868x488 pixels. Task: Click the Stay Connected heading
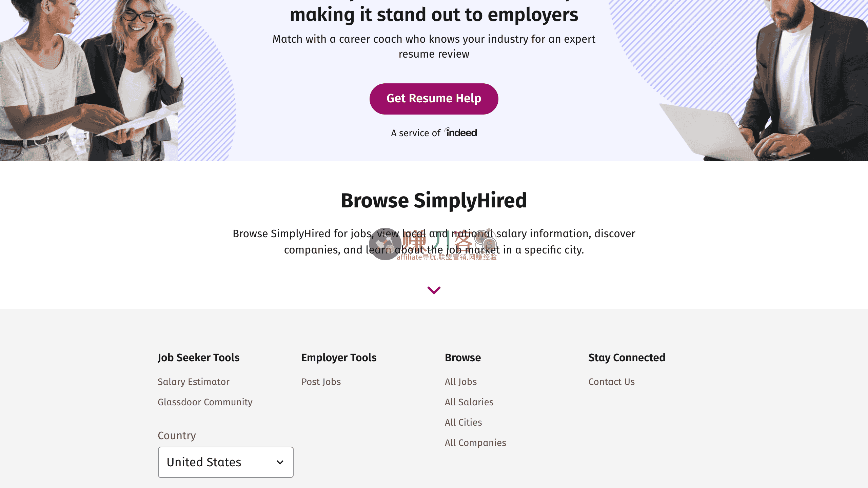627,357
